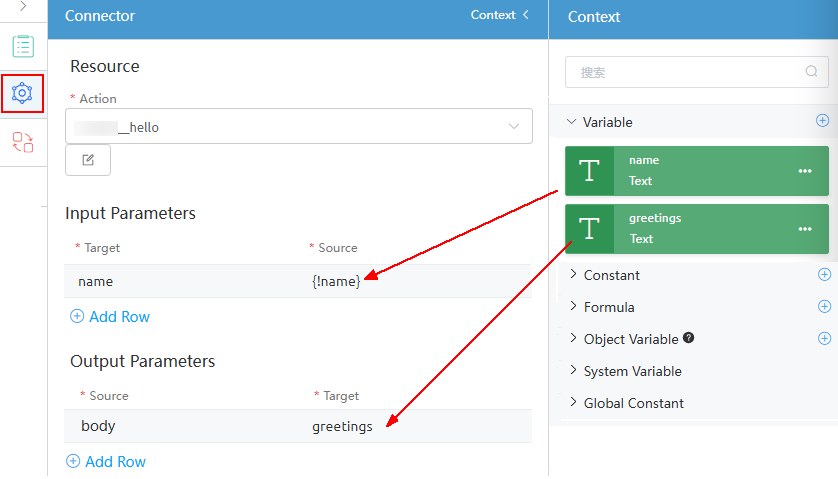The height and width of the screenshot is (479, 838).
Task: Expand the Global Constant section
Action: click(573, 402)
